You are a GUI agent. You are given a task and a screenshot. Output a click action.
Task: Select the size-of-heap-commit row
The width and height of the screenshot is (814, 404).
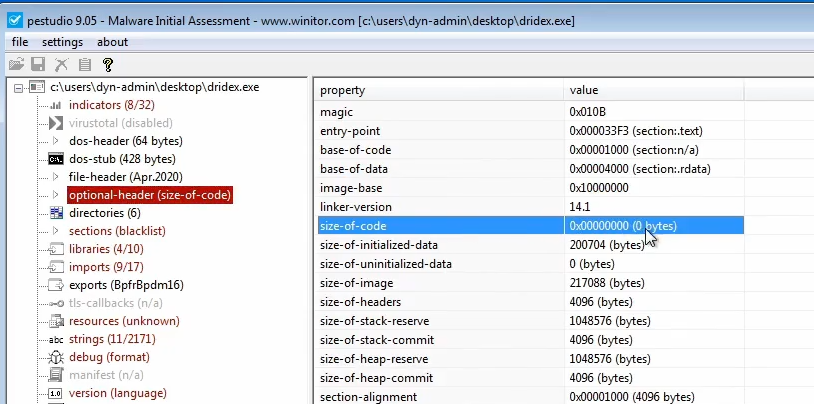530,378
